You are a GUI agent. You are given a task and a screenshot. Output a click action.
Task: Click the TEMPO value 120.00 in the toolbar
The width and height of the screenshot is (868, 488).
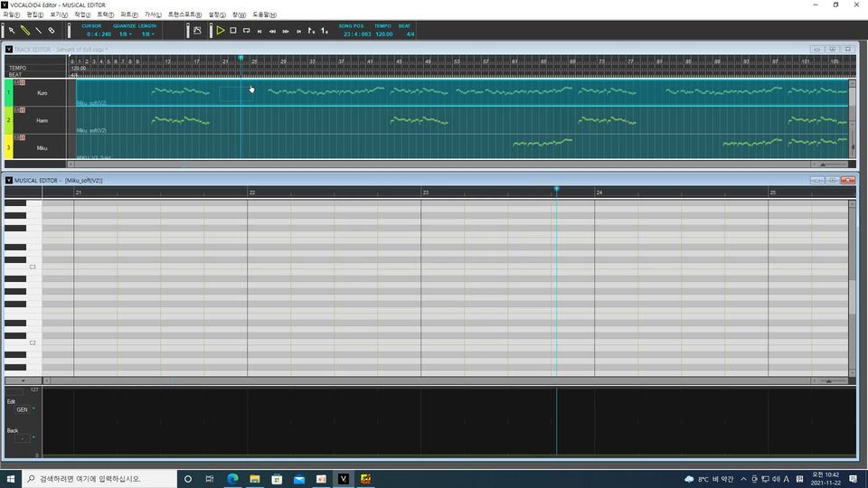coord(384,34)
